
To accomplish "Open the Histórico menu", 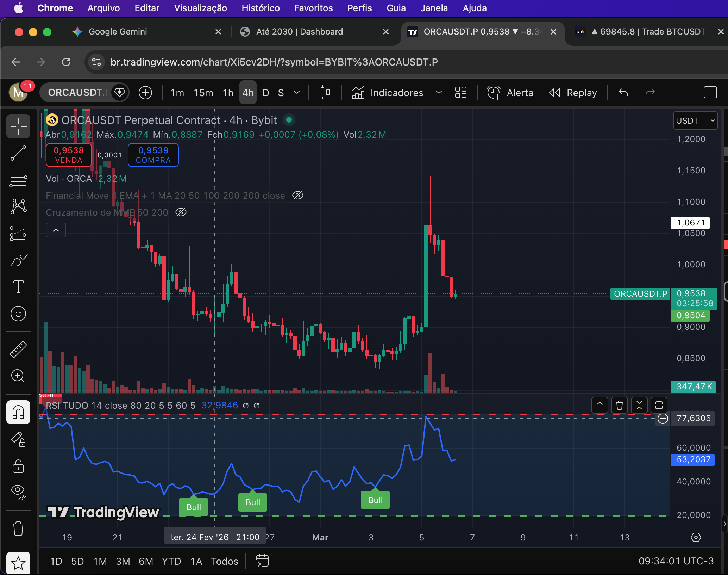I will point(261,8).
